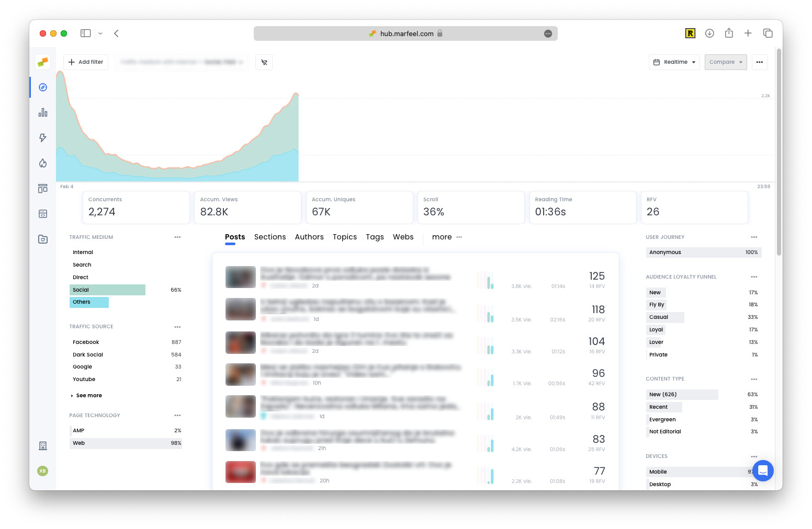Select the Dark Social traffic source
This screenshot has height=529, width=812.
[x=88, y=354]
